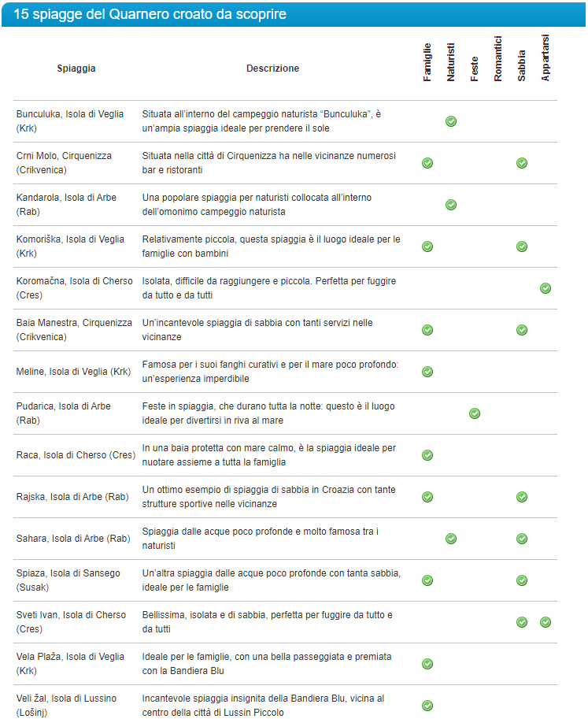This screenshot has width=588, height=719.
Task: Click the Appartarsi checkmark for Sveti Ivan
Action: pyautogui.click(x=545, y=622)
